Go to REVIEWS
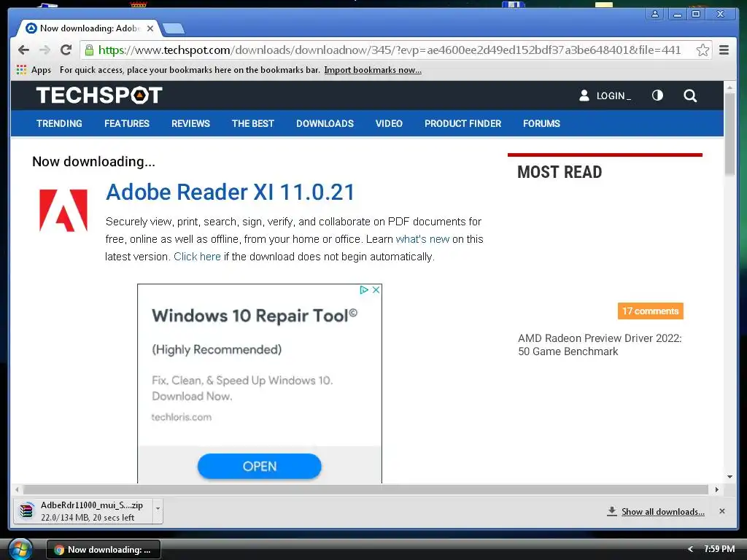The image size is (747, 560). coord(190,124)
